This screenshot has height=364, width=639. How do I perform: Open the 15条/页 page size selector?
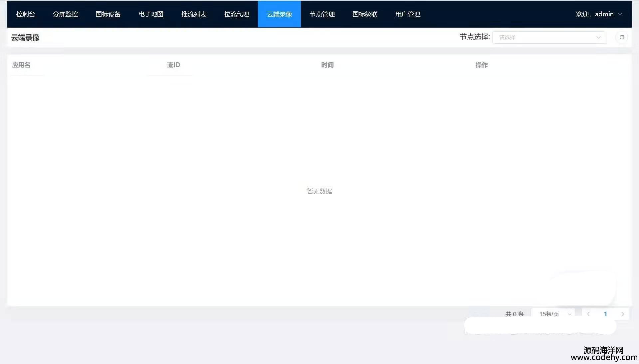[x=553, y=314]
